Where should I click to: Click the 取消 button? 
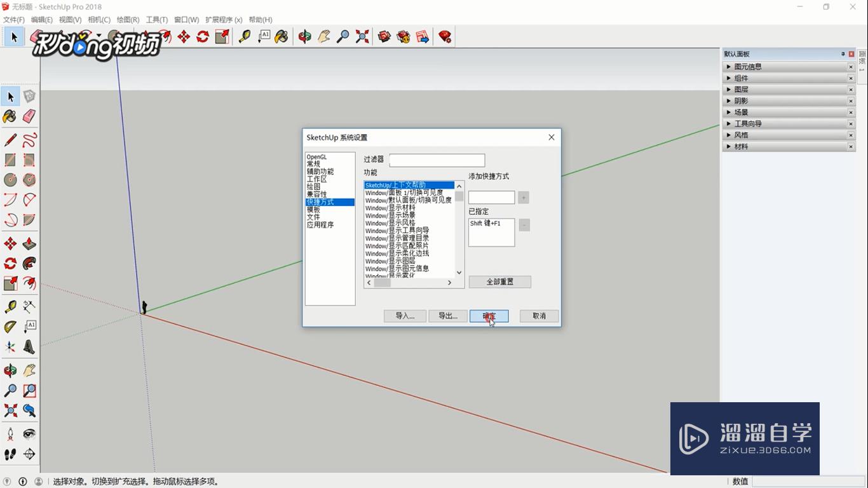[539, 316]
